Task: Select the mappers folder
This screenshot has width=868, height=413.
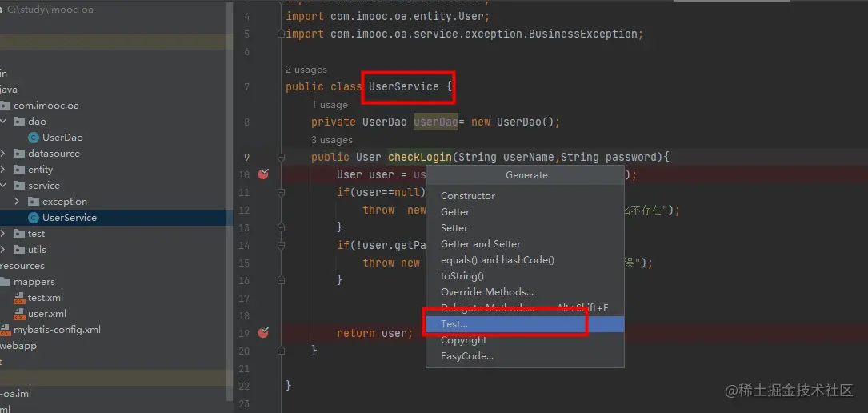Action: [x=34, y=282]
